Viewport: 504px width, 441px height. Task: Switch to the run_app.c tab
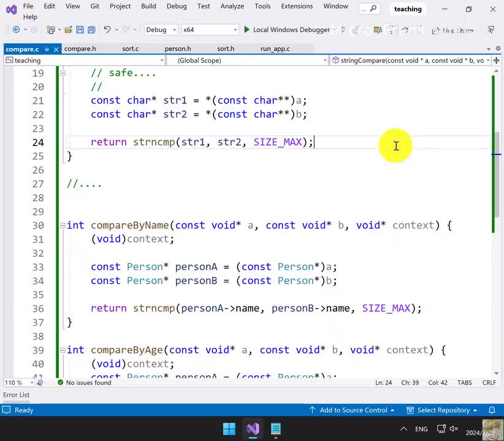[x=275, y=49]
